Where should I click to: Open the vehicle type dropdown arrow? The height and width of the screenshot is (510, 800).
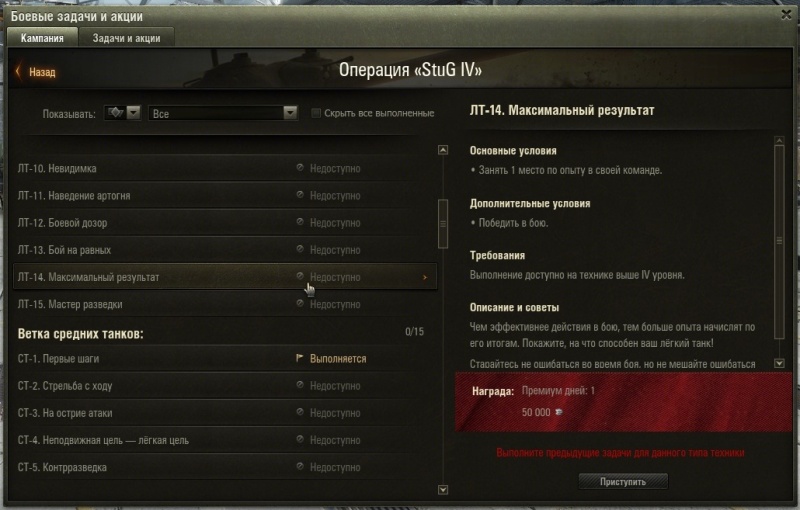point(134,113)
